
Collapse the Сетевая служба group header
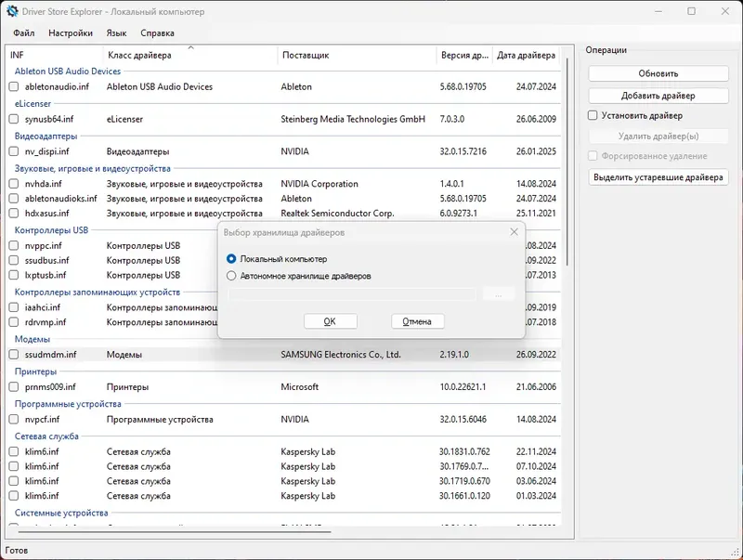(x=46, y=436)
